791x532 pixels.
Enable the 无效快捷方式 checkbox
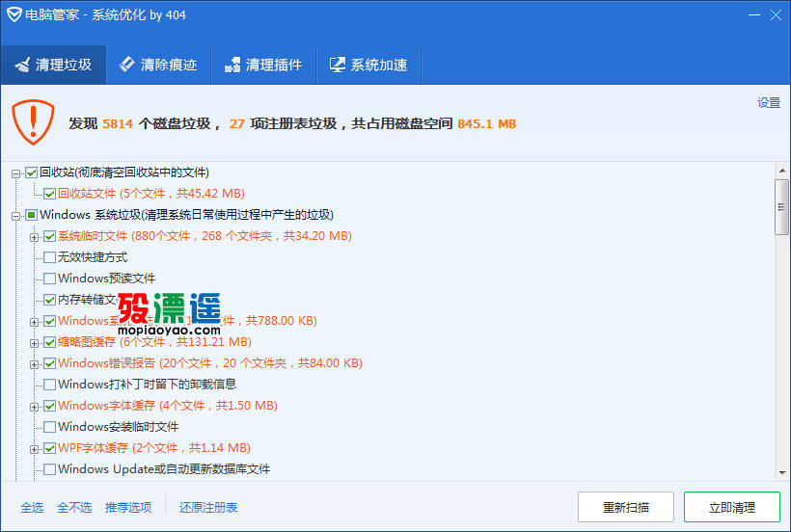pyautogui.click(x=49, y=257)
